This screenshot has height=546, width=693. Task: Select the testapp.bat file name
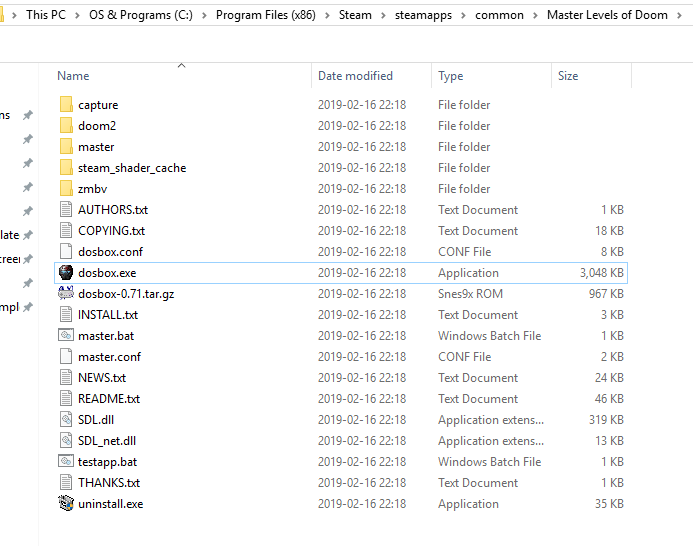(107, 462)
